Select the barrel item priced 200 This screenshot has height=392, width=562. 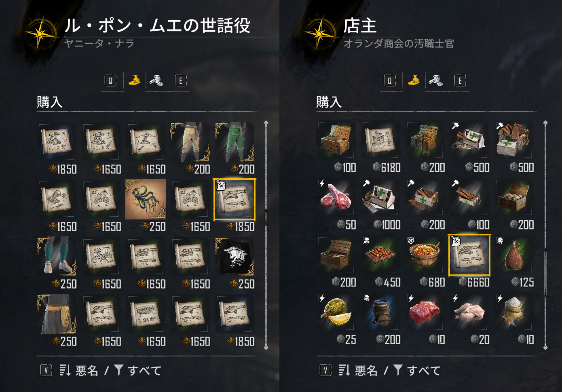tap(380, 312)
